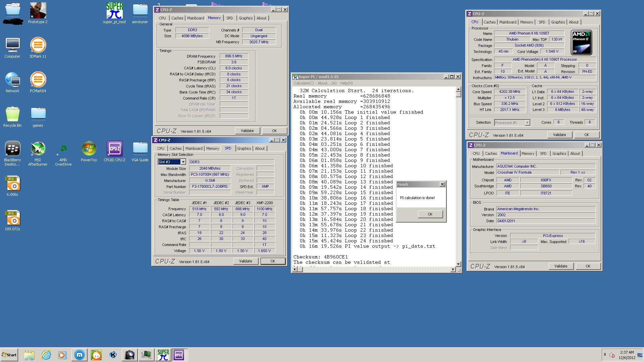Open the Recycle Bin
The image size is (644, 362).
click(12, 117)
